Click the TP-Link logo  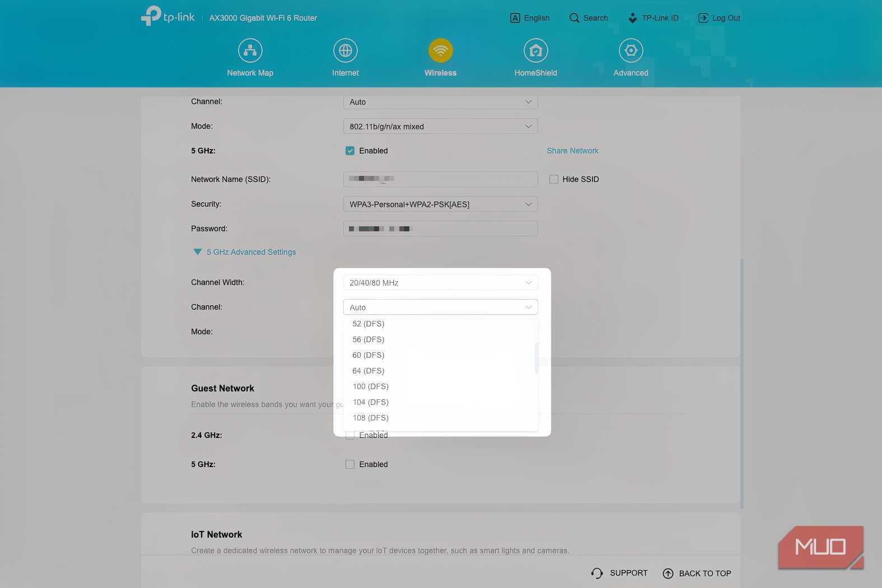tap(167, 16)
